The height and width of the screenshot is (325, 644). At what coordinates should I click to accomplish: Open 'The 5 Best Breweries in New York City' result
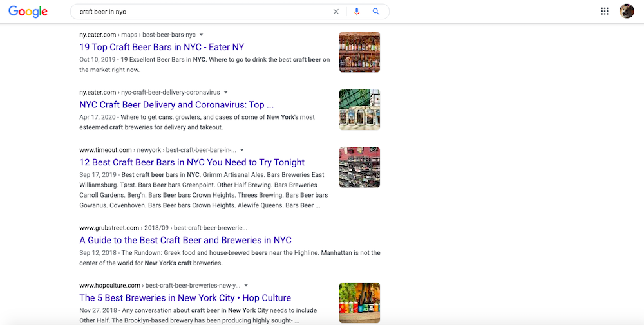[185, 297]
